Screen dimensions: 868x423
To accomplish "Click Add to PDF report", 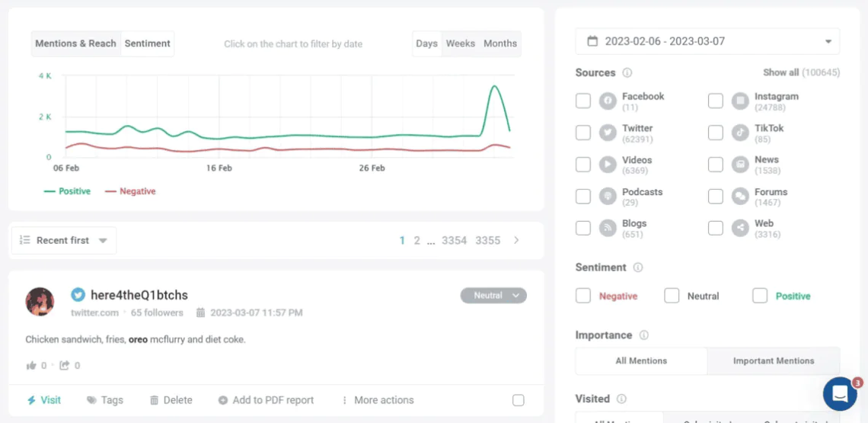I will tap(266, 400).
